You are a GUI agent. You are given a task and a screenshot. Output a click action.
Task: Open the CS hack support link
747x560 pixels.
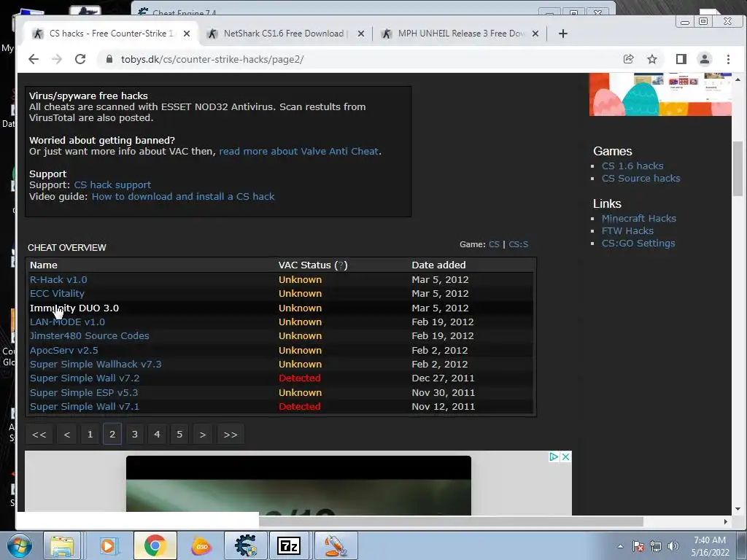pos(112,184)
